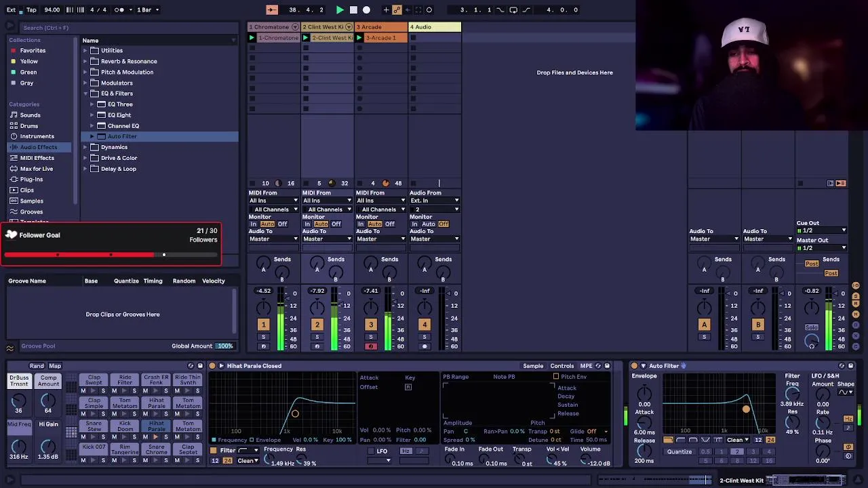868x488 pixels.
Task: Open the MIDI Effects category
Action: pos(37,158)
